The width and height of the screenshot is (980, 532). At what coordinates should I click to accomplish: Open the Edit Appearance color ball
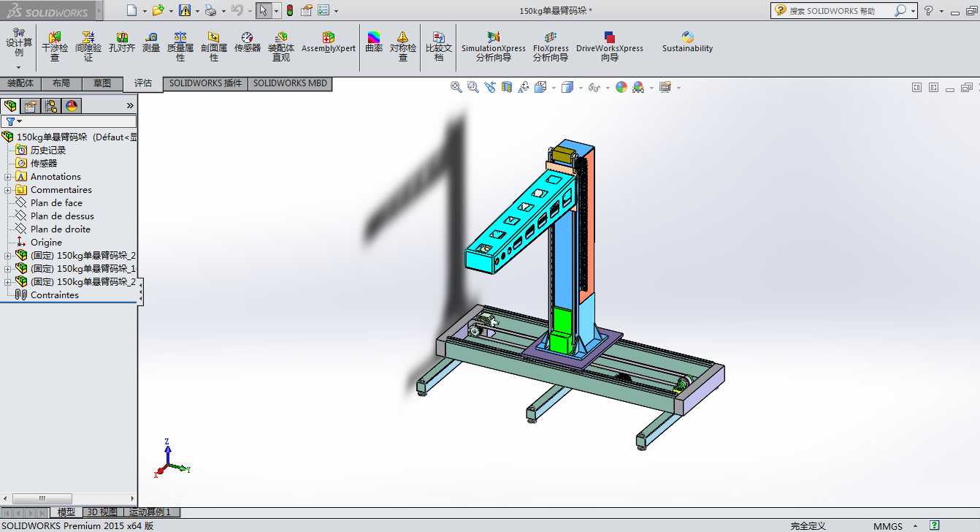click(x=621, y=87)
